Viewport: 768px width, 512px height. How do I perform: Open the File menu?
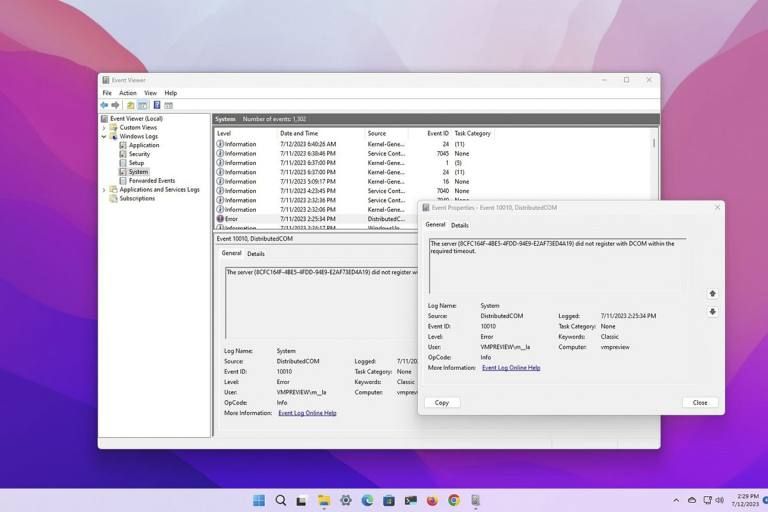pyautogui.click(x=107, y=93)
